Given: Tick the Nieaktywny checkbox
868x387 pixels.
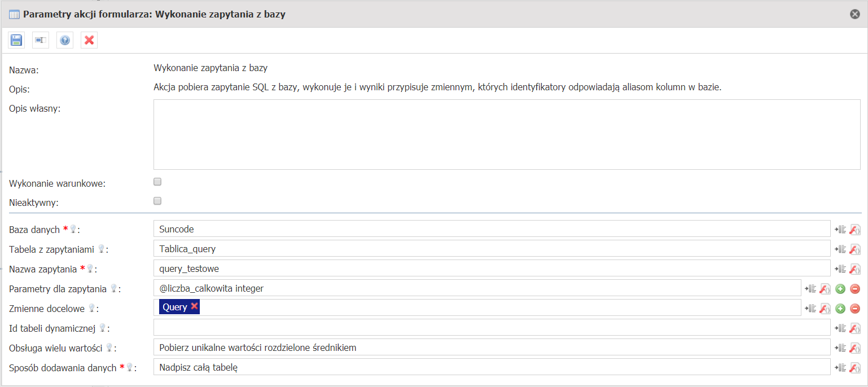Looking at the screenshot, I should click(157, 201).
